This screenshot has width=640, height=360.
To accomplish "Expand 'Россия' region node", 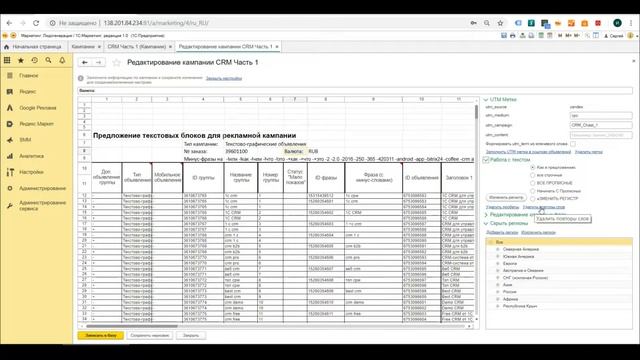I will pos(498,292).
